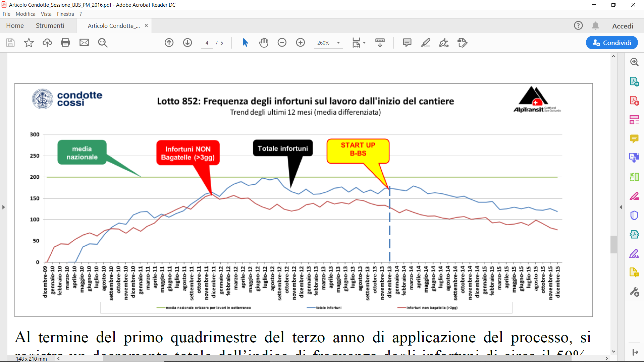Click the Zoom out minus icon
The image size is (644, 362).
coord(282,43)
